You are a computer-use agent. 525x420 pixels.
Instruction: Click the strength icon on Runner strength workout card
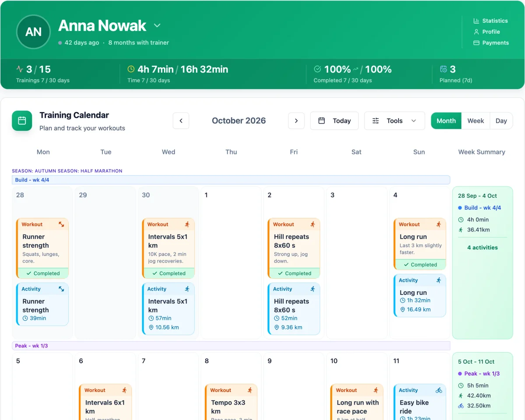pos(61,224)
